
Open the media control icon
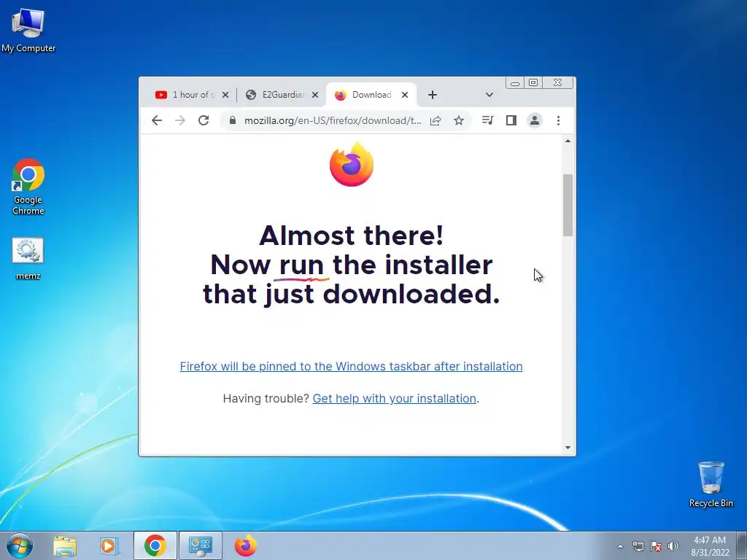[x=487, y=120]
